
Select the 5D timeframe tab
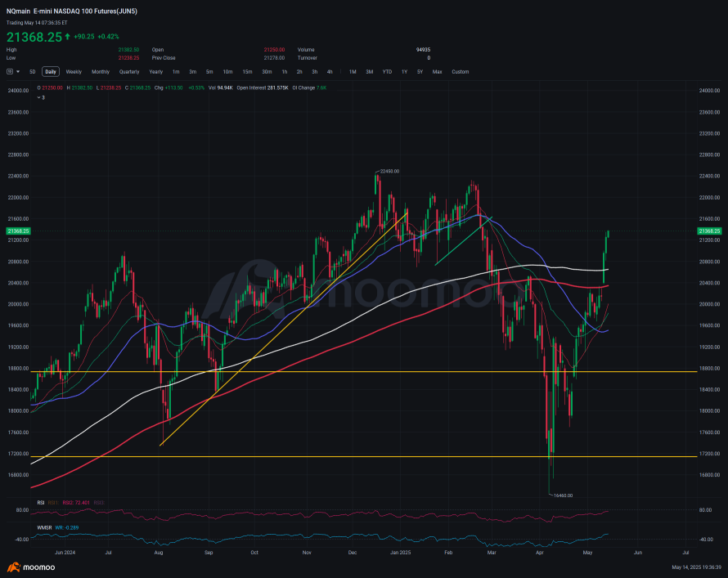tap(33, 72)
